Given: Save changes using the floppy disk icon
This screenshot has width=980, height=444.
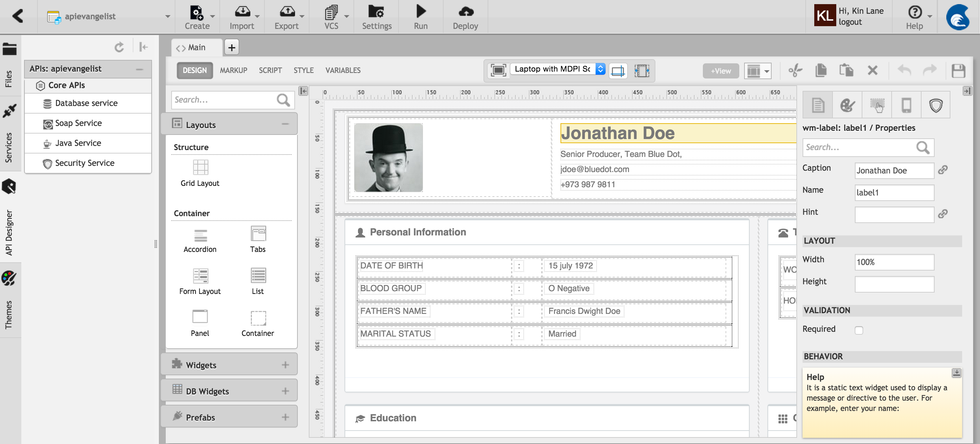Looking at the screenshot, I should point(959,71).
